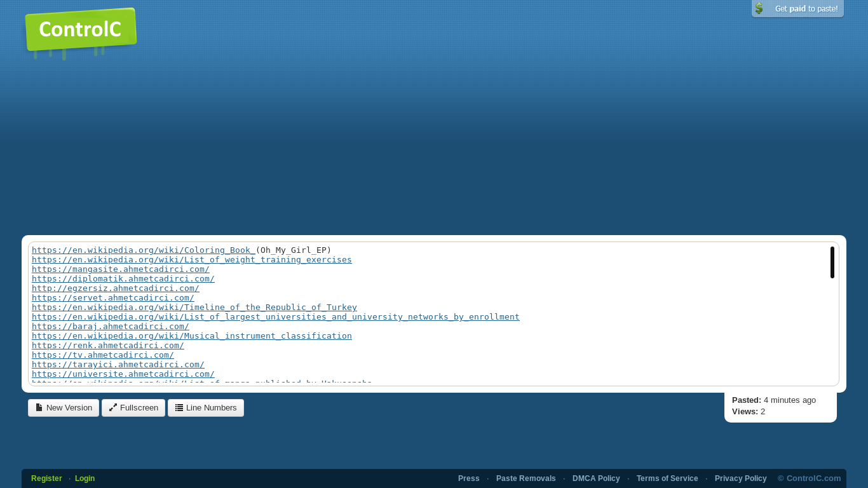Open egzersiz.ahmetcadirci.com link

[x=116, y=288]
